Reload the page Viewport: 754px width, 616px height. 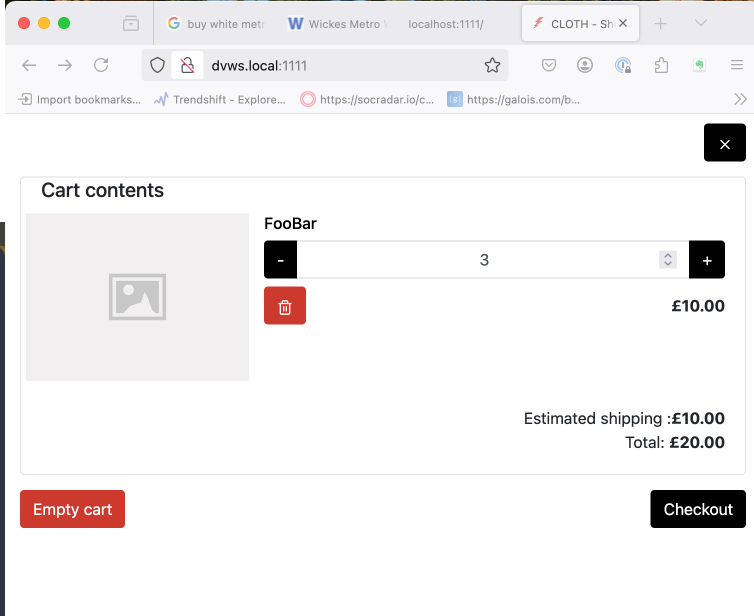click(101, 65)
